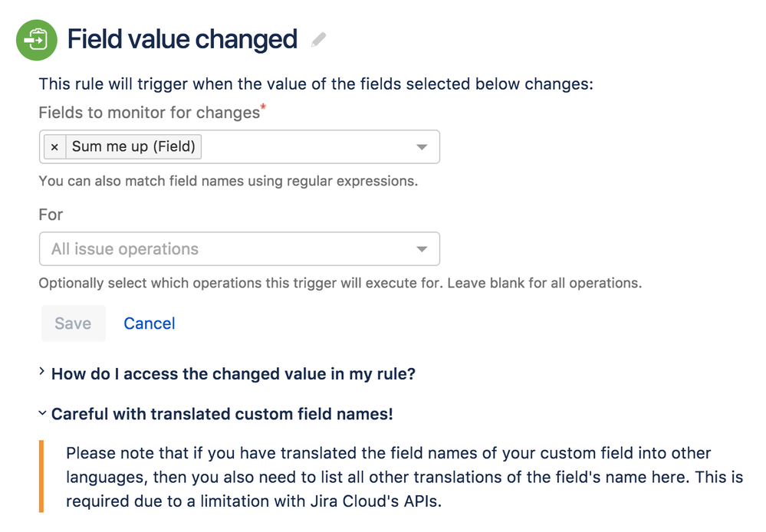Click the pencil edit icon beside the title
This screenshot has width=766, height=532.
[318, 40]
